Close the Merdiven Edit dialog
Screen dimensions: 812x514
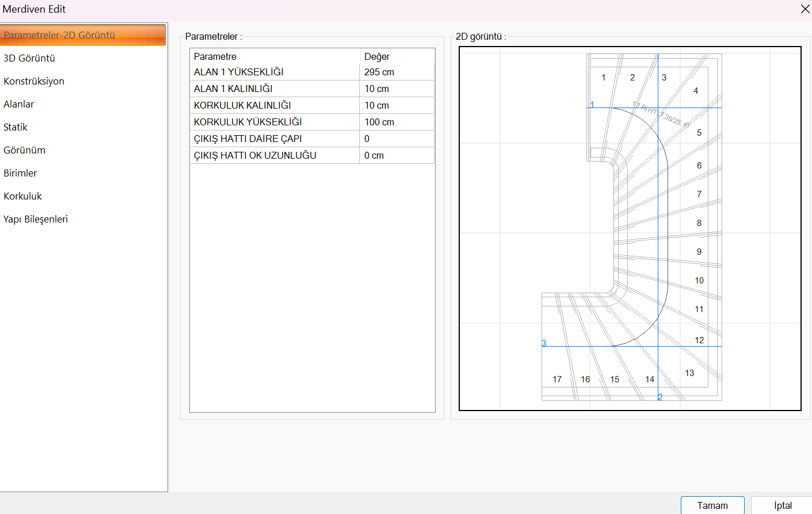tap(805, 9)
